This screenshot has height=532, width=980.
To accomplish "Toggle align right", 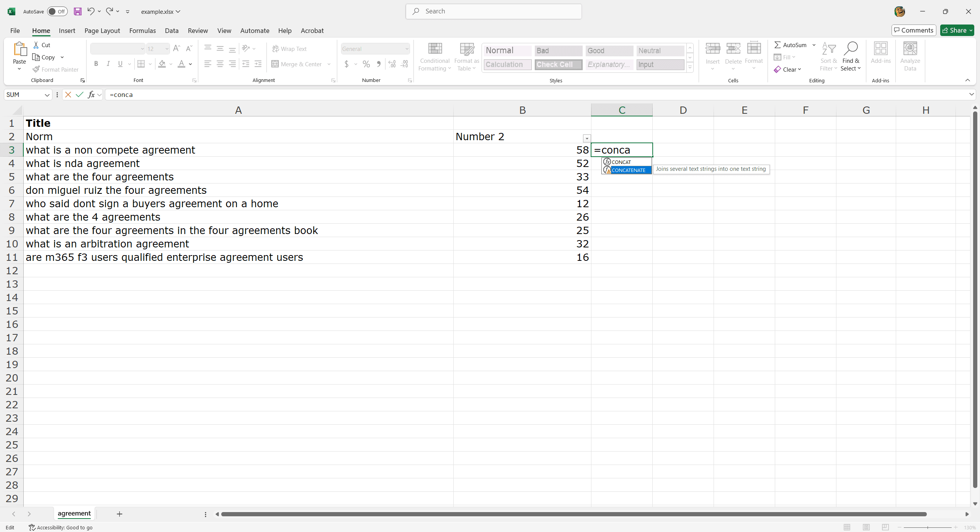I will click(232, 64).
